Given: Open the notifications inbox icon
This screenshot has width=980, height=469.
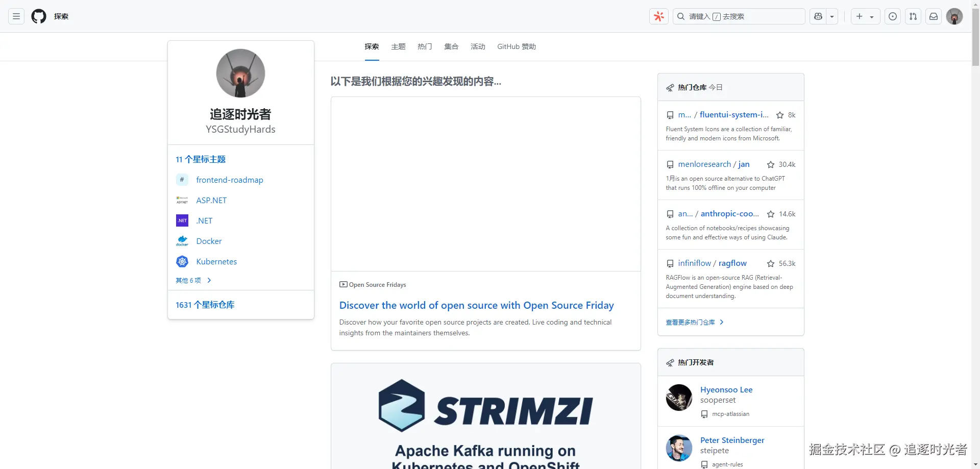Looking at the screenshot, I should 934,16.
